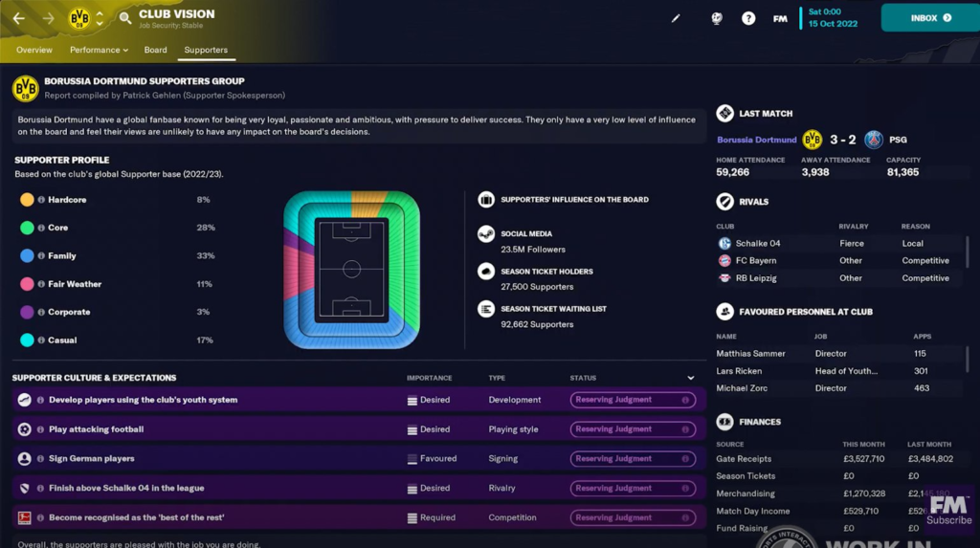
Task: Click the Borussia Dortmund badge in header
Action: pyautogui.click(x=78, y=18)
